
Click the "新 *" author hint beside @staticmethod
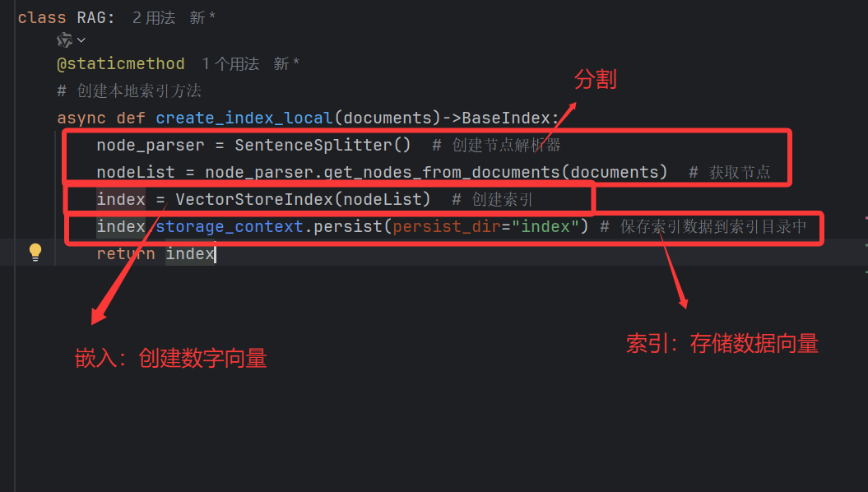click(x=286, y=63)
